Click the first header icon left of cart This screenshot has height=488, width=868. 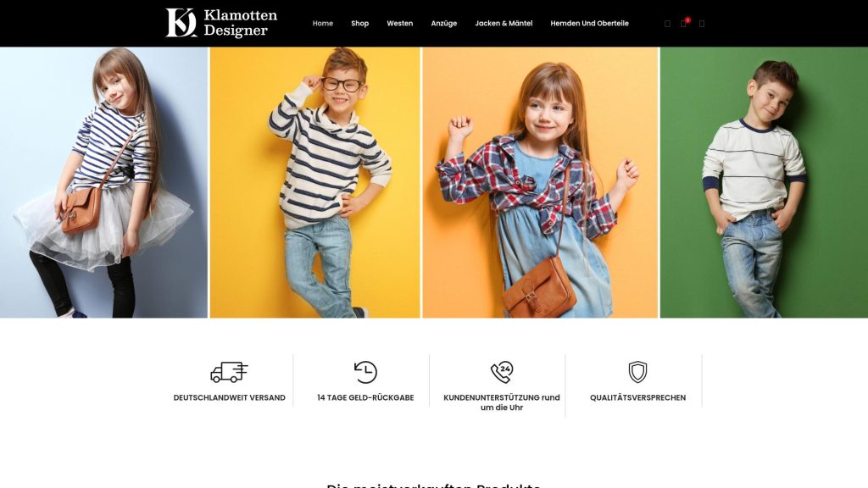tap(667, 24)
